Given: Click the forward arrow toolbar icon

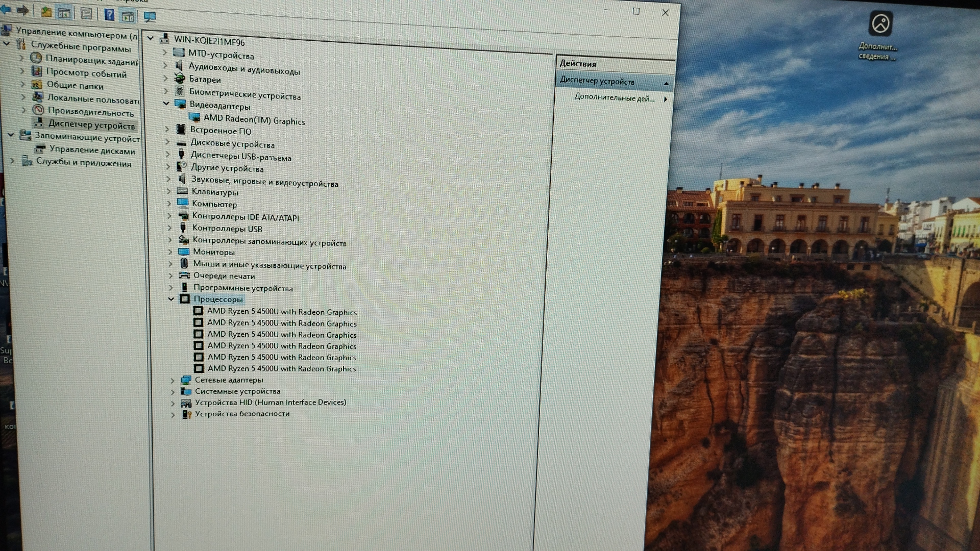Looking at the screenshot, I should pos(22,10).
